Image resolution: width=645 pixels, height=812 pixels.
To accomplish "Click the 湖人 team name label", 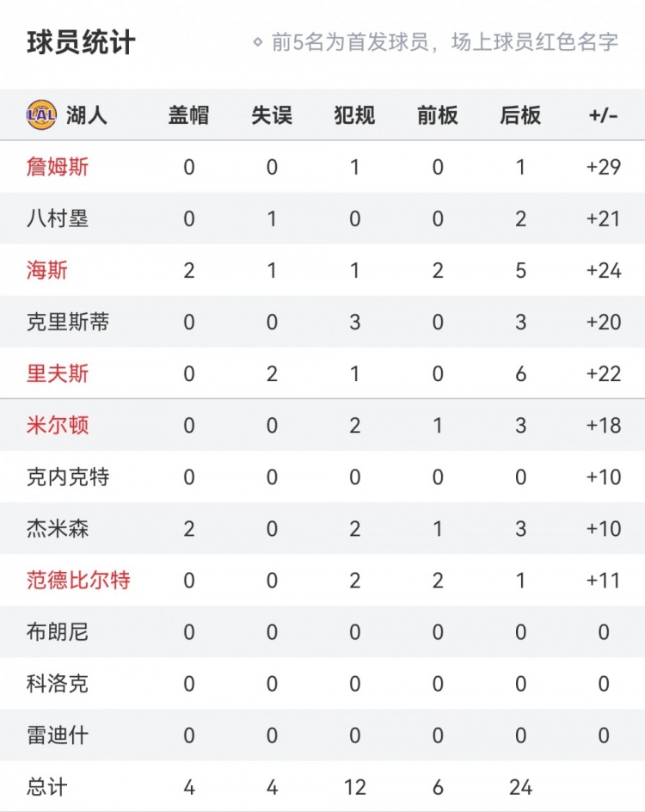I will pos(87,115).
